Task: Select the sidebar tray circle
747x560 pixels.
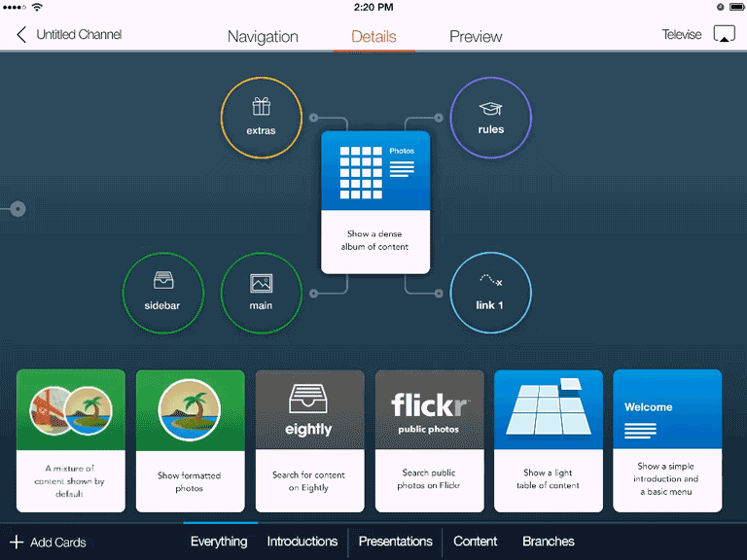Action: coord(163,293)
